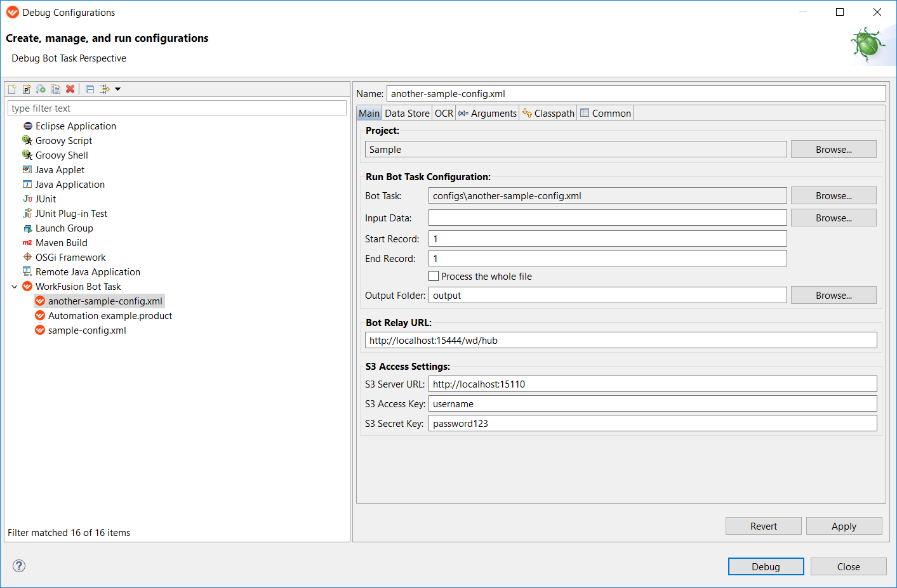This screenshot has width=897, height=588.
Task: Click the Export launch configurations icon
Action: pos(41,89)
